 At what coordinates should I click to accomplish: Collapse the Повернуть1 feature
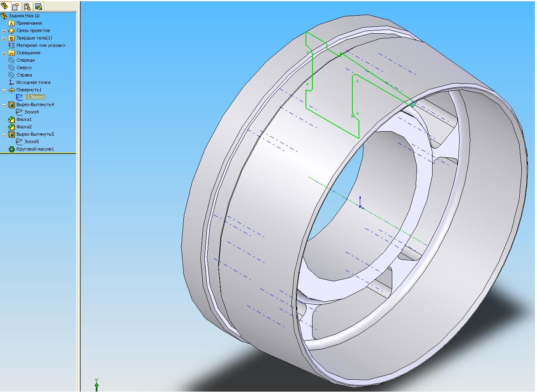[4, 90]
